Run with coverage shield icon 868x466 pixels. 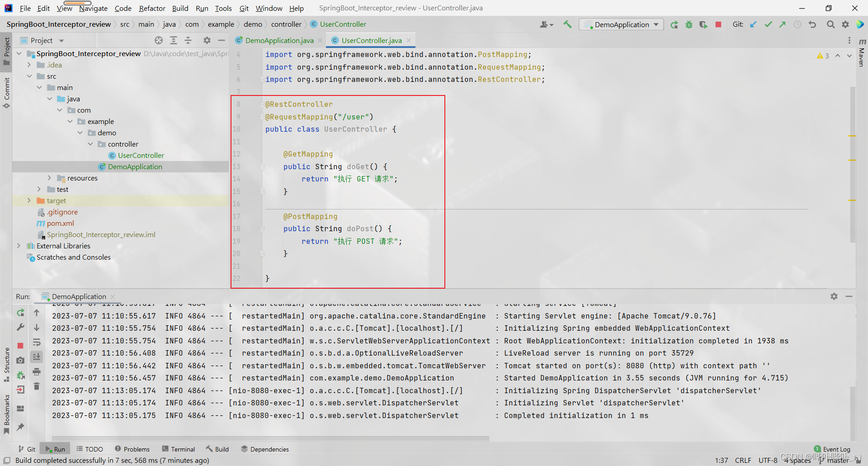point(703,24)
